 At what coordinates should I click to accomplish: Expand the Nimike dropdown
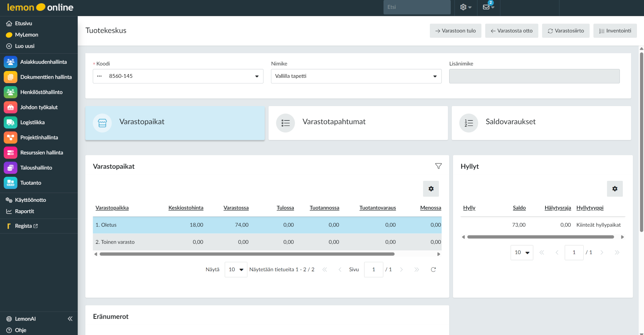(435, 76)
